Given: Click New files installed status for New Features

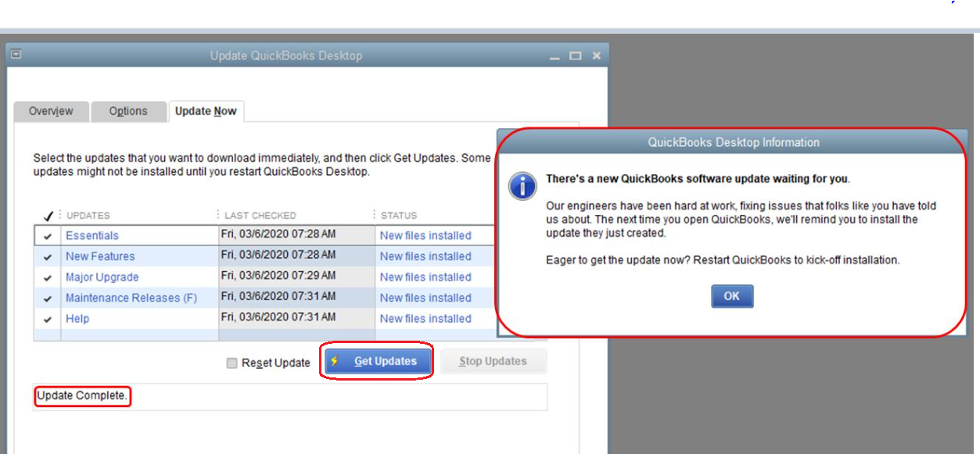Looking at the screenshot, I should click(x=425, y=256).
